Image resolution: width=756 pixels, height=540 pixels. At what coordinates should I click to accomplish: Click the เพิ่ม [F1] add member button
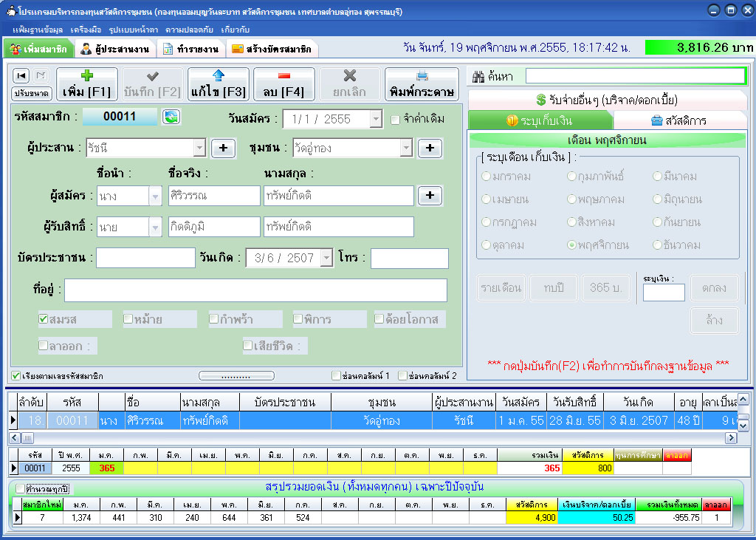point(87,84)
